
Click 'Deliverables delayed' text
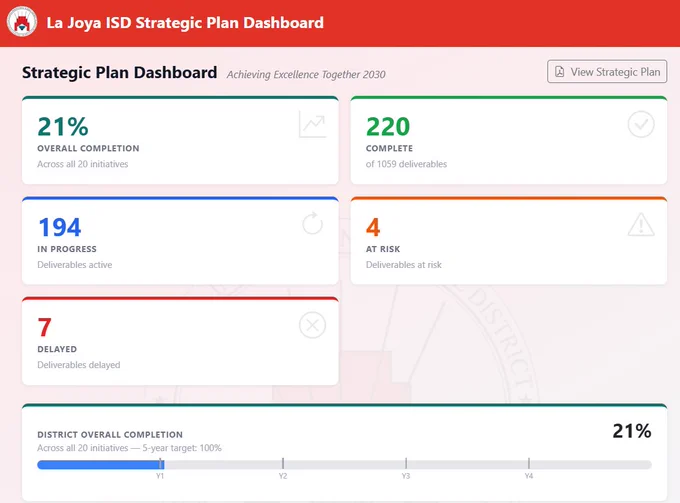[x=79, y=365]
